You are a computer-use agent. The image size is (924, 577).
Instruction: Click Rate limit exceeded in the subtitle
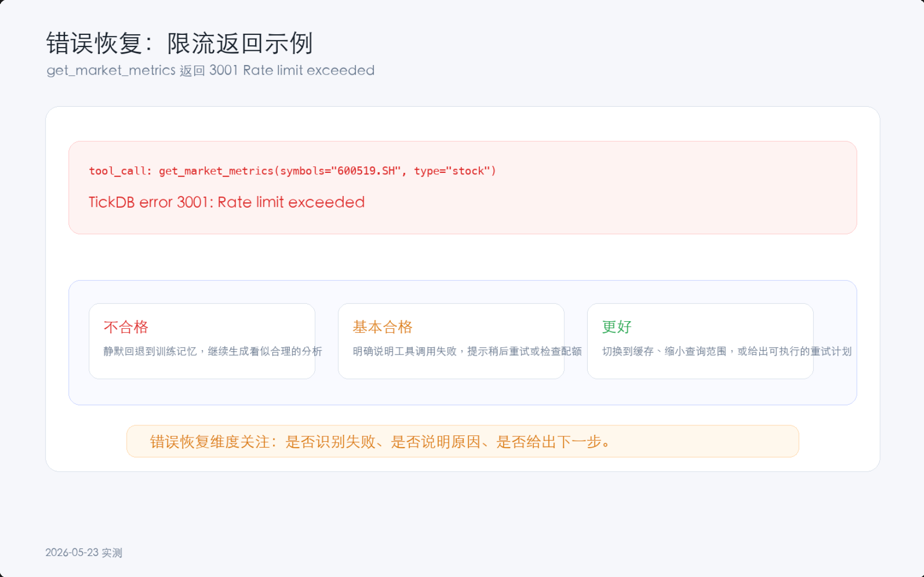[x=308, y=70]
